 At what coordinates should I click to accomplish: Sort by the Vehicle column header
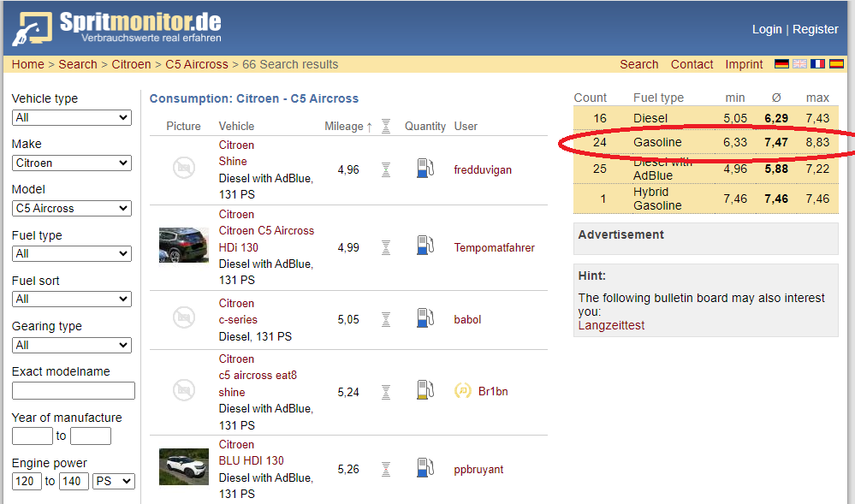[236, 126]
